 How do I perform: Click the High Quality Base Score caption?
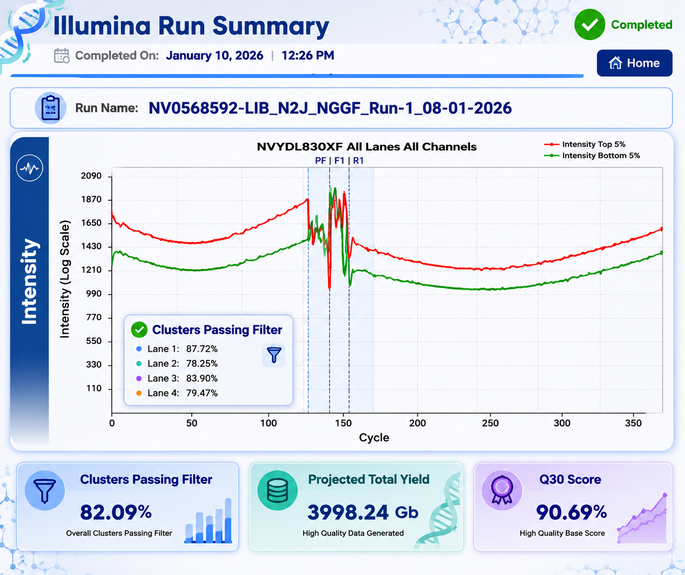562,533
